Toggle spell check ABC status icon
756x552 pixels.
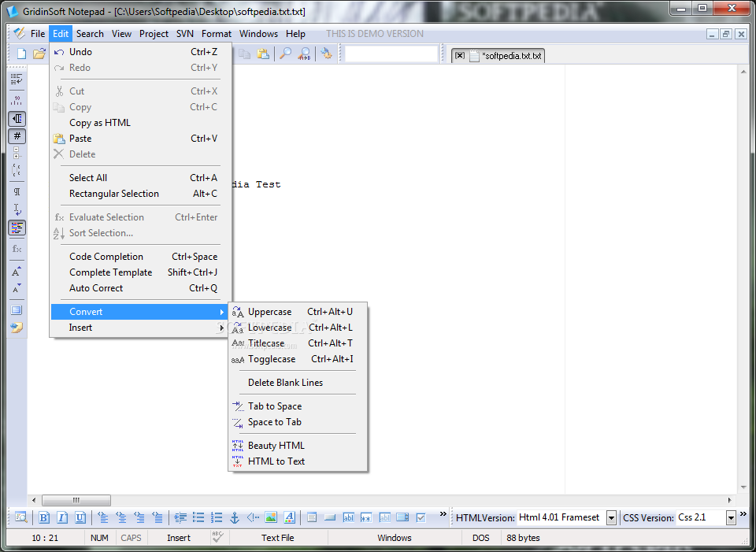click(x=217, y=537)
